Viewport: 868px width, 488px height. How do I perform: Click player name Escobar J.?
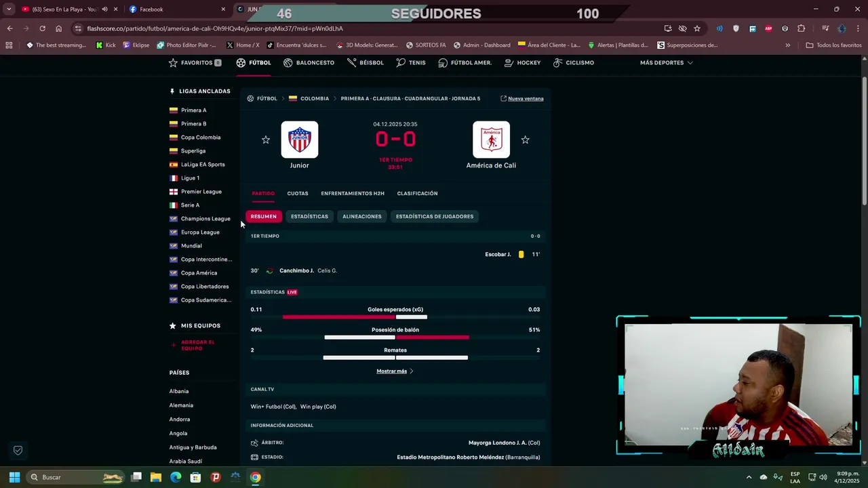(x=498, y=254)
